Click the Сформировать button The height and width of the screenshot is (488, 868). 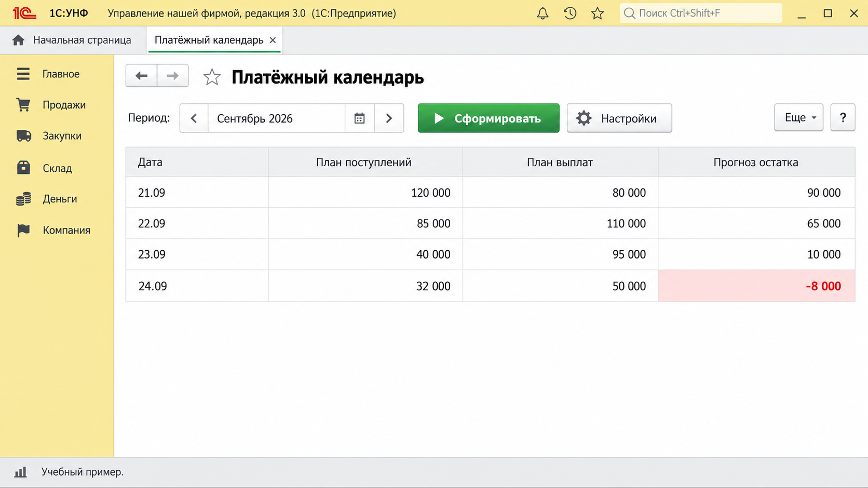pyautogui.click(x=489, y=118)
